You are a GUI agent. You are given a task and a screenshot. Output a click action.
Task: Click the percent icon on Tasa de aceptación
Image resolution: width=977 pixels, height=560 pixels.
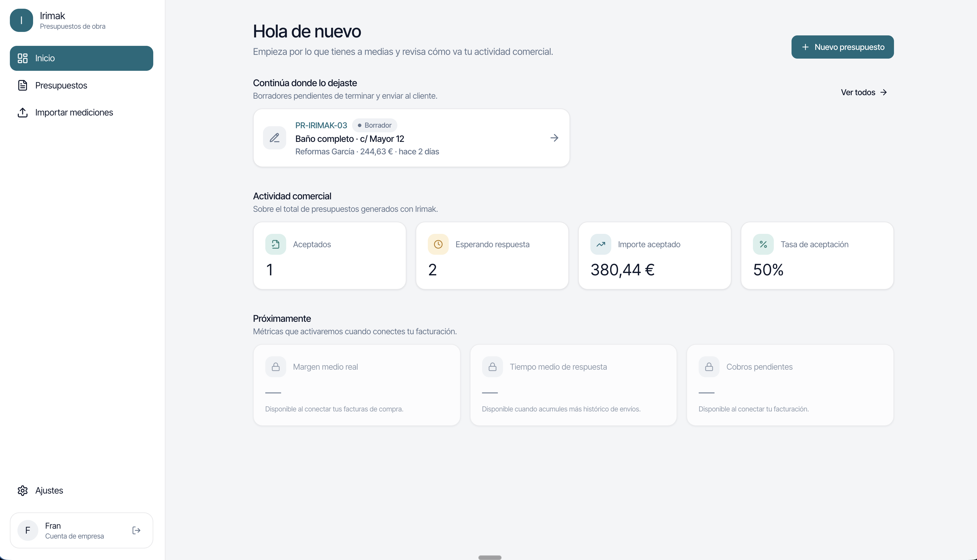pos(763,244)
